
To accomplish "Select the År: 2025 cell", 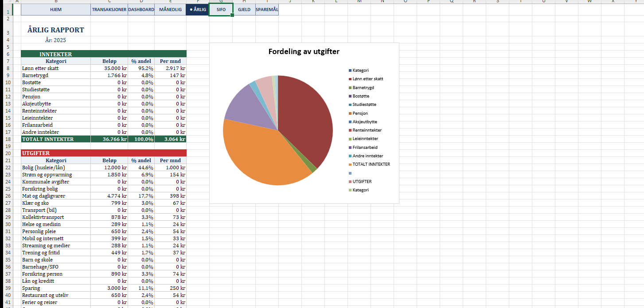I will click(x=56, y=40).
